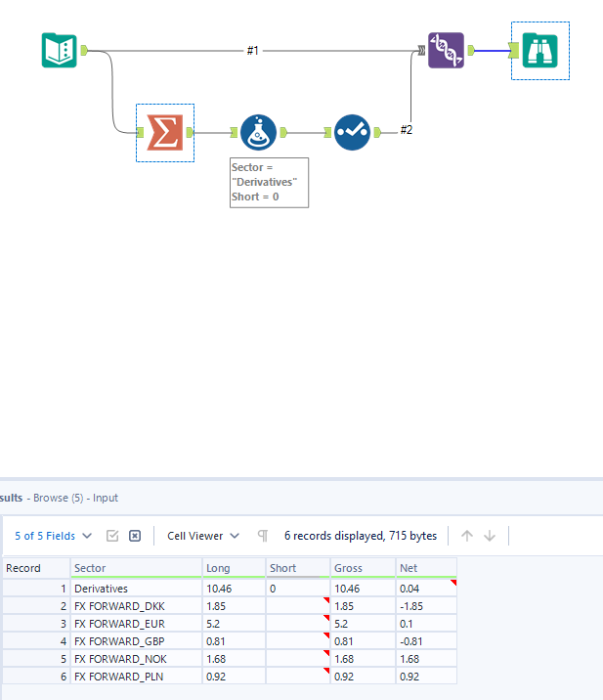Open the 5 of 5 Fields dropdown
The width and height of the screenshot is (603, 700).
coord(53,536)
